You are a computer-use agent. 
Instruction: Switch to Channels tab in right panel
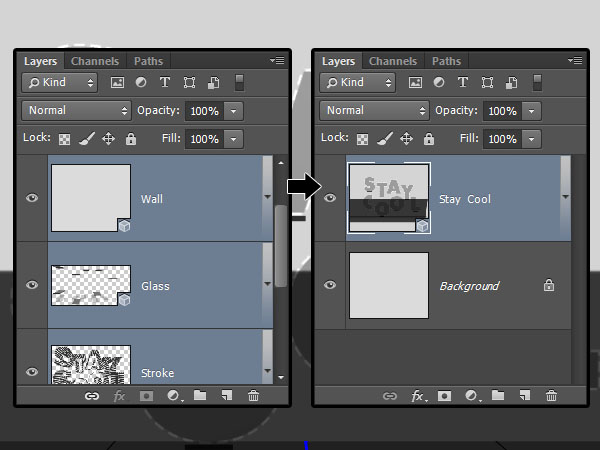393,61
